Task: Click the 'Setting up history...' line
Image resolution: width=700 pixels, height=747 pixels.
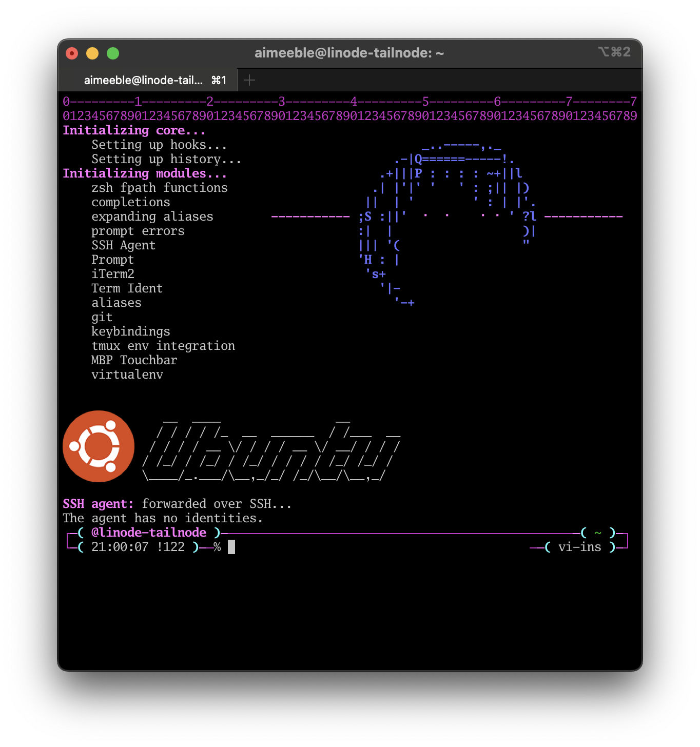Action: tap(166, 159)
